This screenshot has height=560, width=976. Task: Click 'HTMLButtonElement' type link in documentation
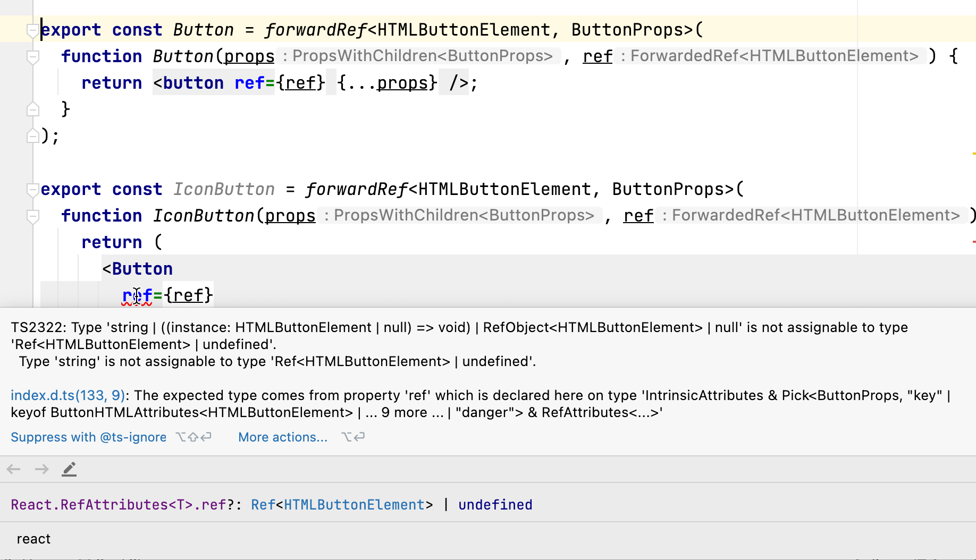[x=354, y=505]
